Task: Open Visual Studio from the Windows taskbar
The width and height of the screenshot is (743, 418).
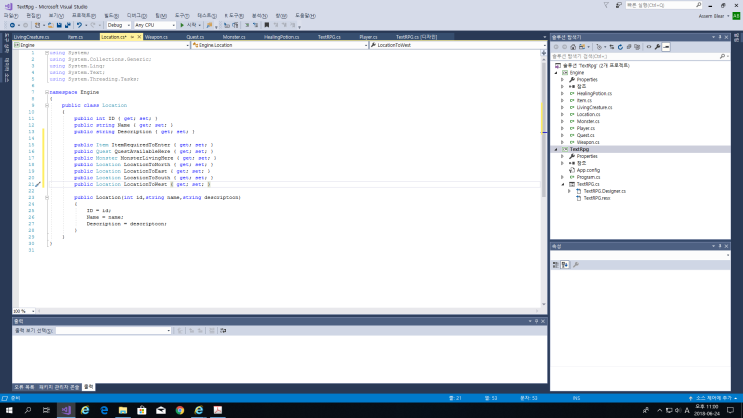Action: pyautogui.click(x=65, y=410)
